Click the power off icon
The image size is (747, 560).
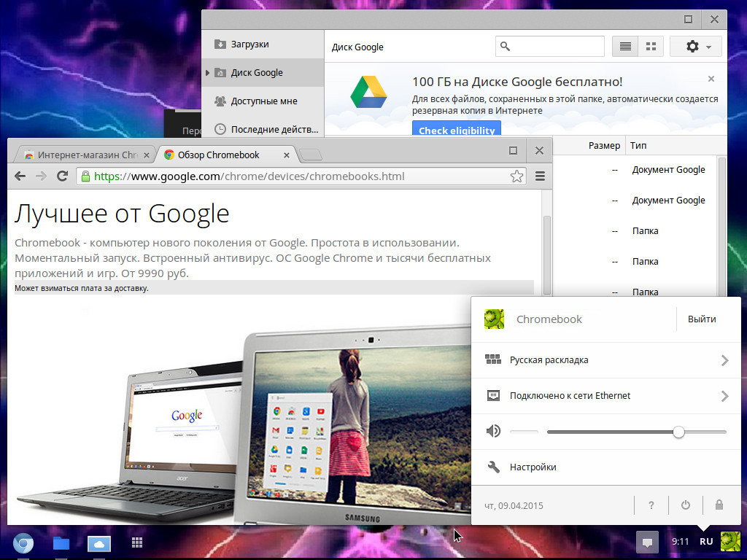[x=686, y=505]
